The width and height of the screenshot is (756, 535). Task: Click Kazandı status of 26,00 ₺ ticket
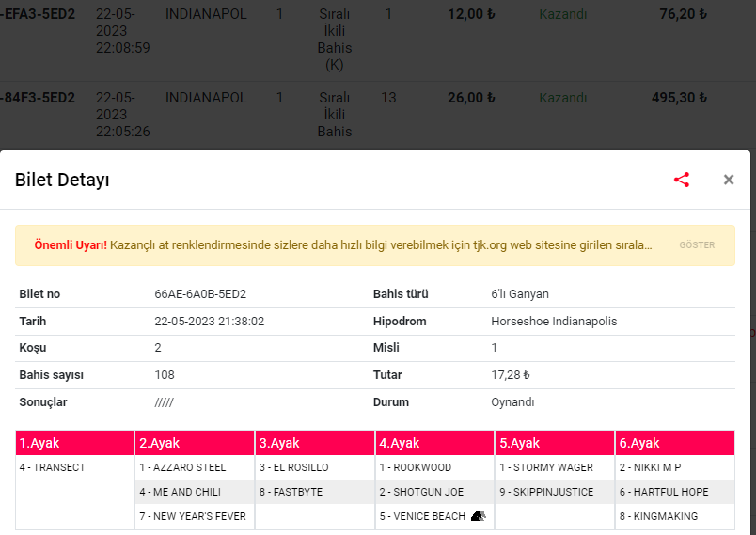(x=562, y=98)
